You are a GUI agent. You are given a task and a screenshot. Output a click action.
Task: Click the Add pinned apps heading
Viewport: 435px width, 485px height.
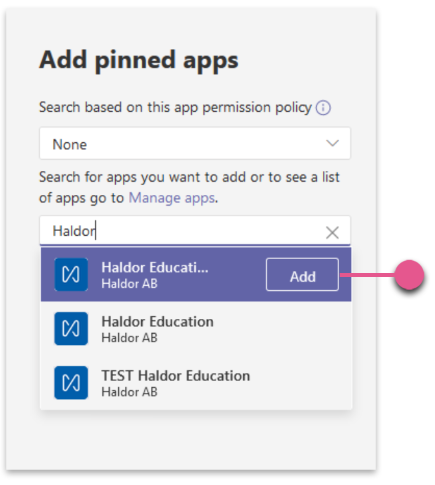139,61
